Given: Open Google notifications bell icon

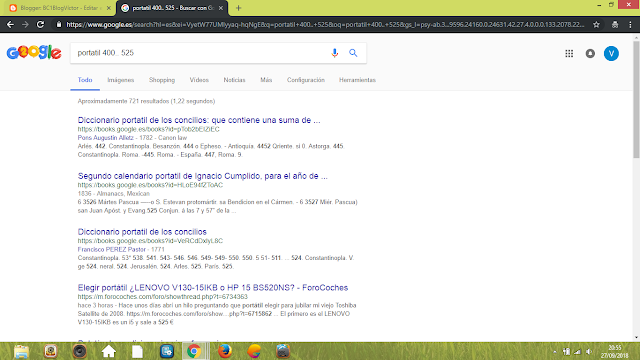Looking at the screenshot, I should pos(590,53).
